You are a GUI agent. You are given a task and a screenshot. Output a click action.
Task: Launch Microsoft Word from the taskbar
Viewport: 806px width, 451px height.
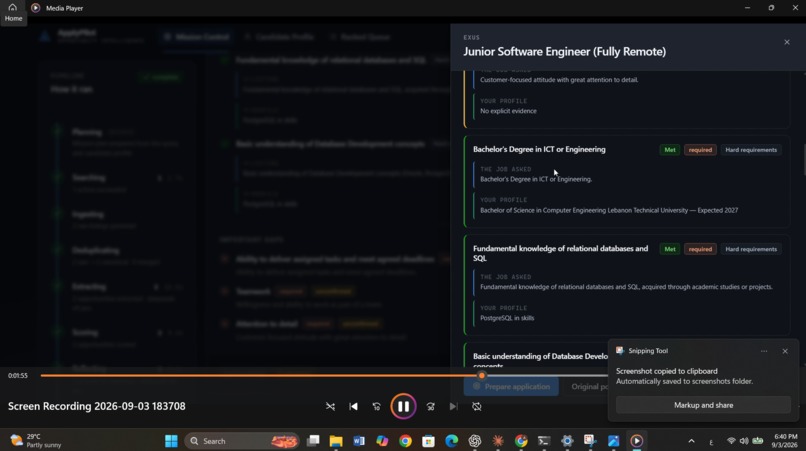click(359, 441)
